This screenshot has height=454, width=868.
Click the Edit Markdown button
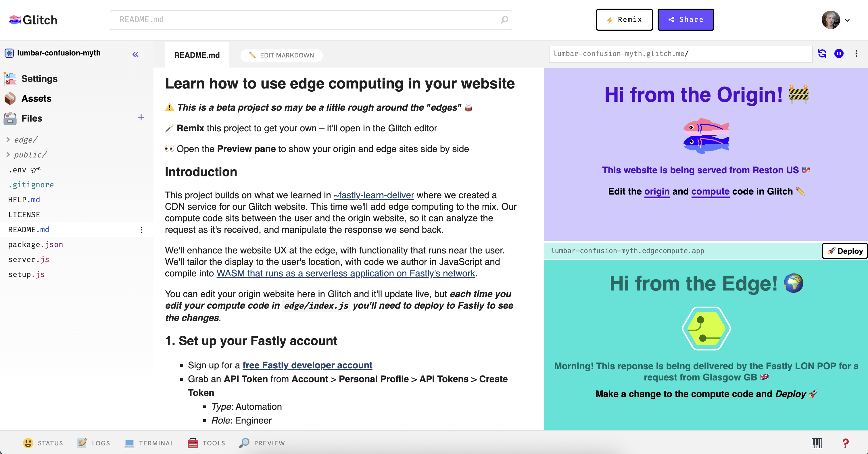point(281,55)
